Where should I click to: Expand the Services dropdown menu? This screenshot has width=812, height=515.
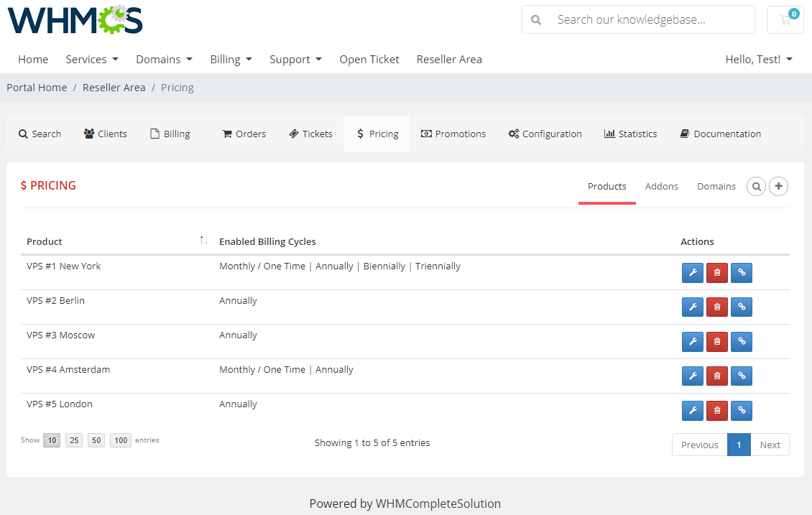[x=91, y=59]
